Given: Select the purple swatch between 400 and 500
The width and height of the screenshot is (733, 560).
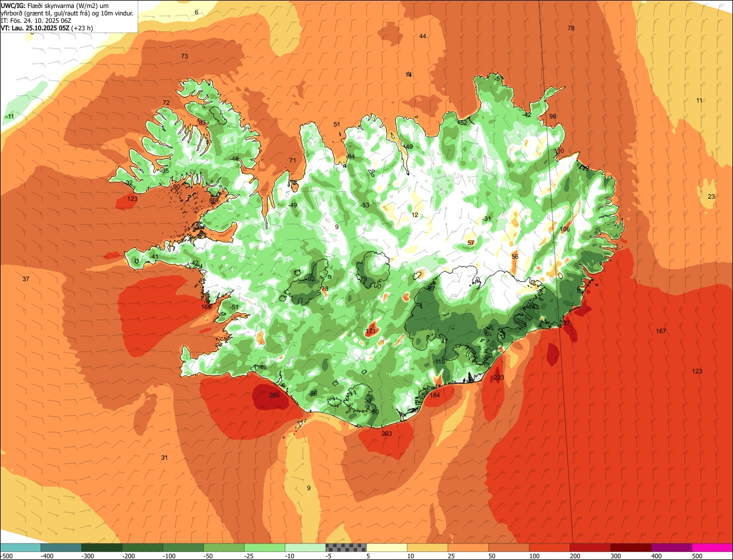Looking at the screenshot, I should (671, 547).
